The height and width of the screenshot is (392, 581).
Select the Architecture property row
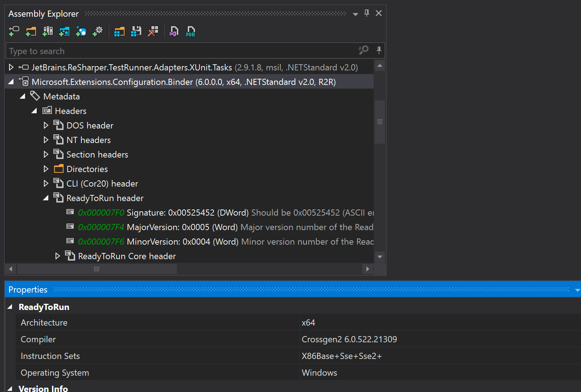pyautogui.click(x=298, y=322)
